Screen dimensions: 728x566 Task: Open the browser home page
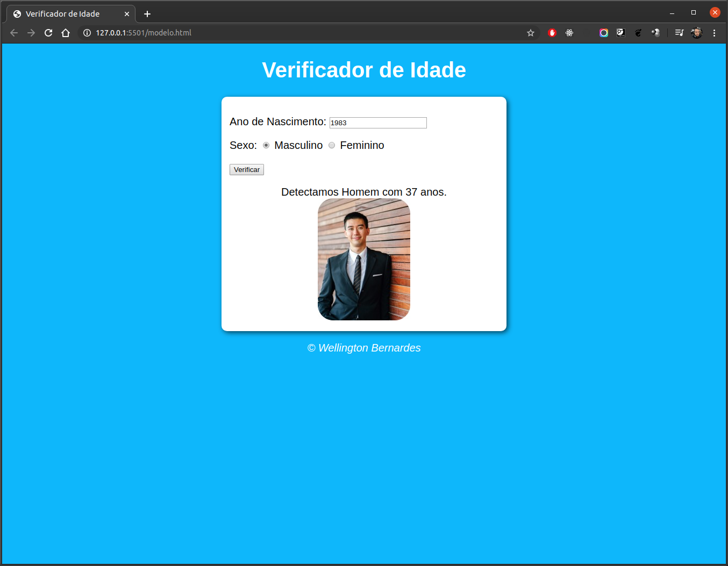[x=66, y=33]
